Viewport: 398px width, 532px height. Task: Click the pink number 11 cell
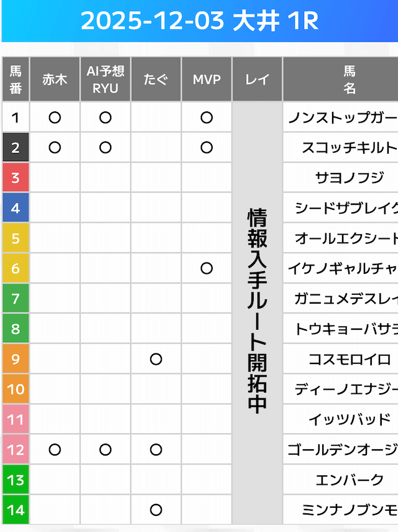point(16,419)
